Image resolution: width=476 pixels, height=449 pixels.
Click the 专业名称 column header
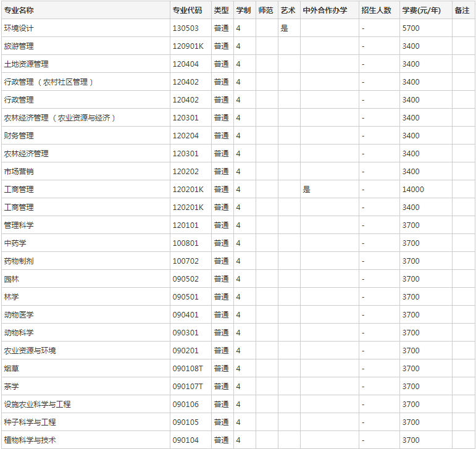[19, 10]
